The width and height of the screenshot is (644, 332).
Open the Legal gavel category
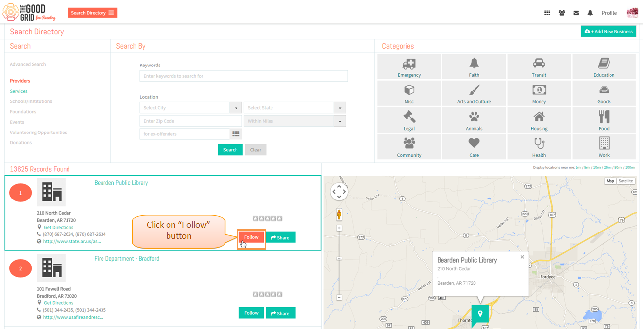coord(409,120)
